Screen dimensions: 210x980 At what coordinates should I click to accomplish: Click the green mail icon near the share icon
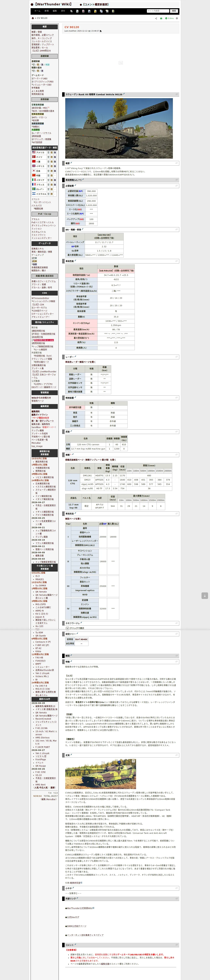(161, 18)
